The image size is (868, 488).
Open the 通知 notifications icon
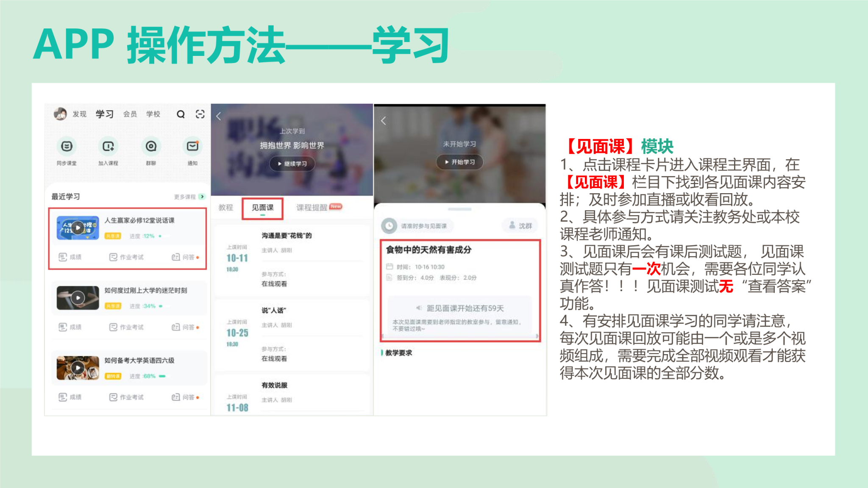click(192, 147)
